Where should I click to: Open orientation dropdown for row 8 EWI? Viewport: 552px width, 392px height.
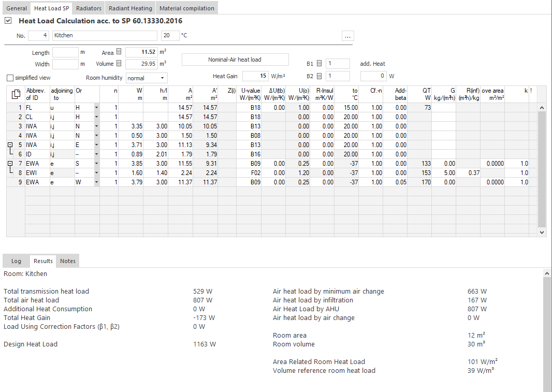[96, 173]
